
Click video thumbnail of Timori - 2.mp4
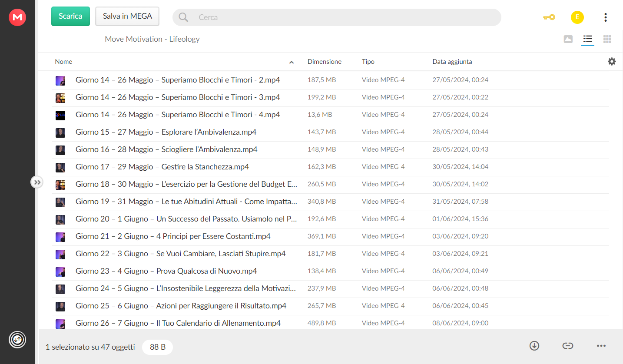[60, 80]
